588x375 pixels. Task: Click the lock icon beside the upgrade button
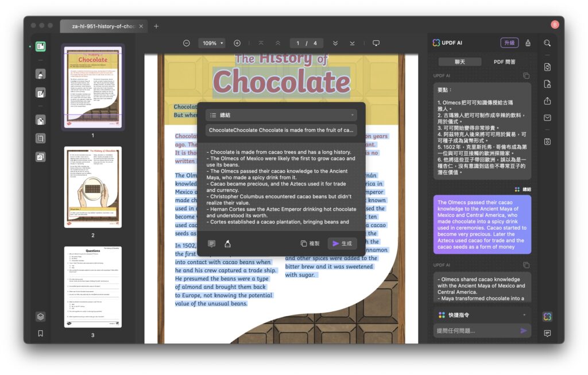pyautogui.click(x=528, y=42)
